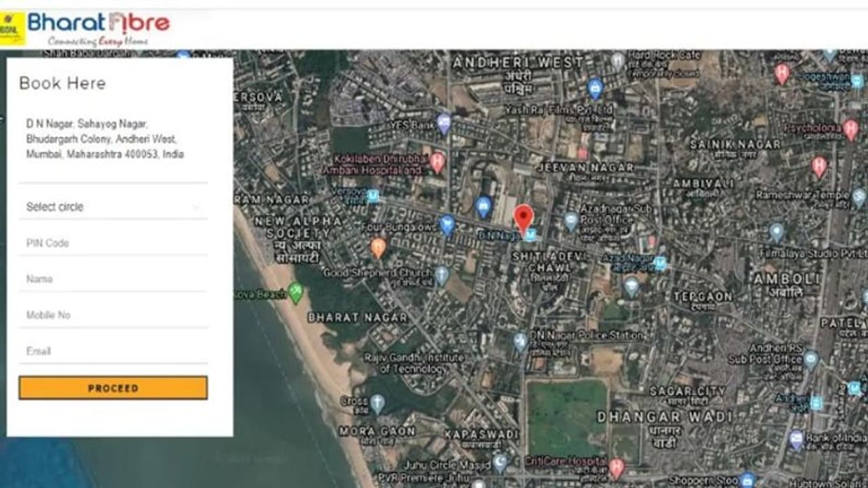The width and height of the screenshot is (868, 488).
Task: Click into the PIN Code field
Action: 113,243
